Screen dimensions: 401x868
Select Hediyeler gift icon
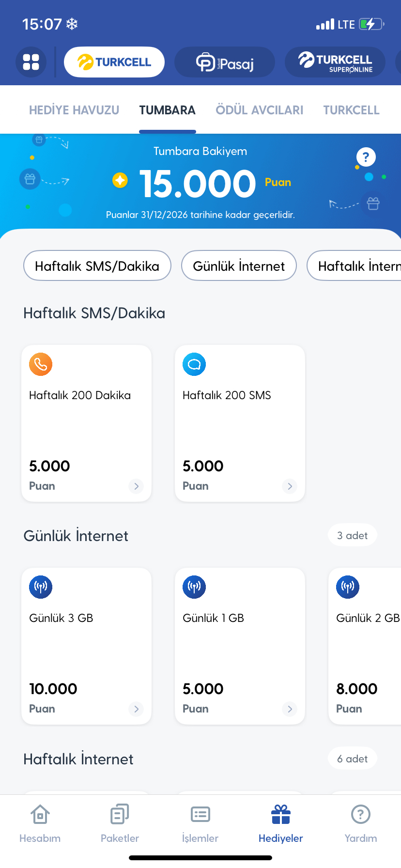coord(281,814)
